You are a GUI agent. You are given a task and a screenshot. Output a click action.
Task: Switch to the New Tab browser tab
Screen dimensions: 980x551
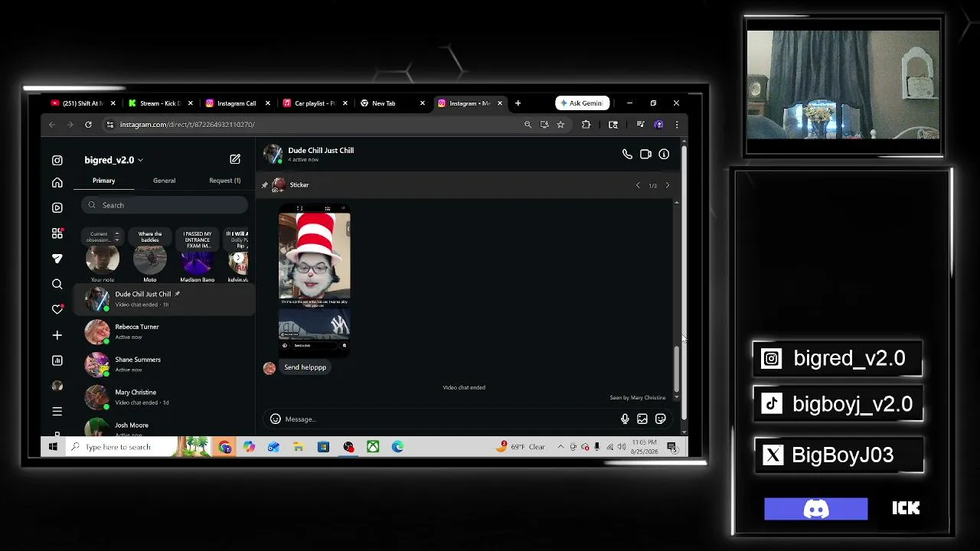[x=390, y=103]
